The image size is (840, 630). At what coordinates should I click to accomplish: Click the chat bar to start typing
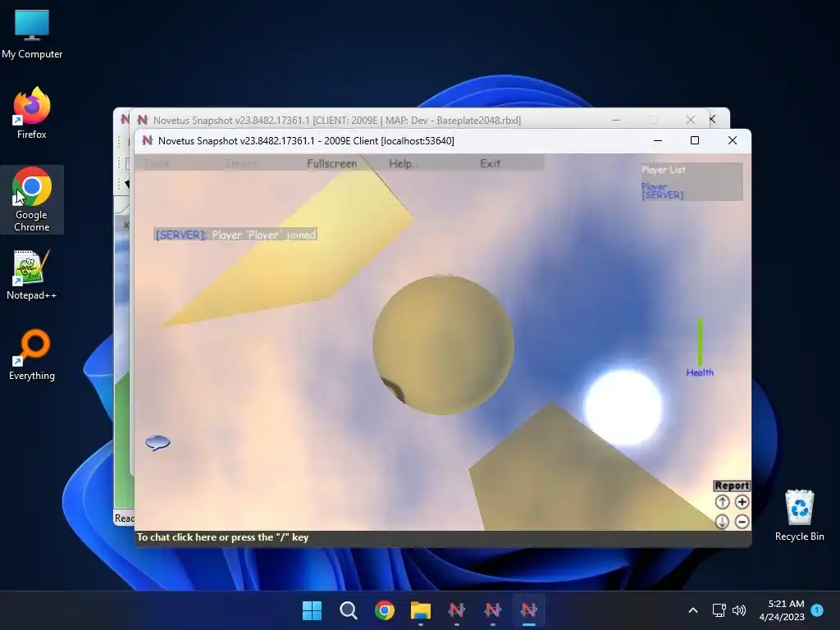click(x=442, y=537)
